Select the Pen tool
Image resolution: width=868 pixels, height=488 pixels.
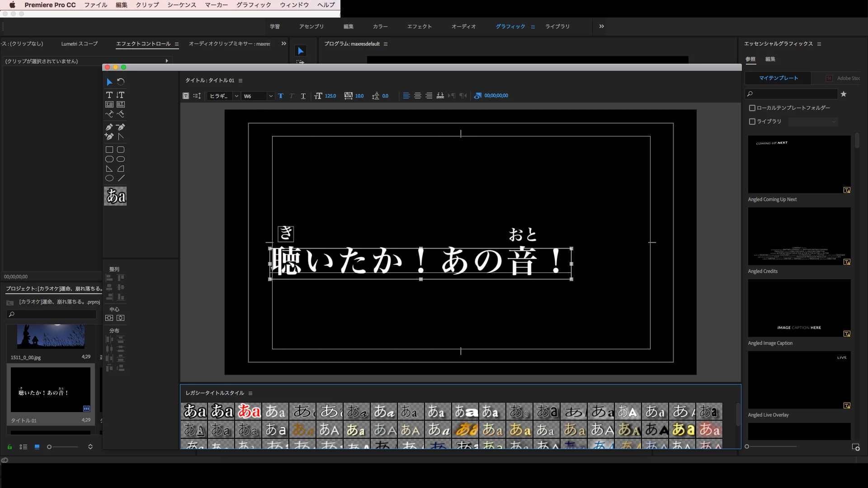coord(109,127)
